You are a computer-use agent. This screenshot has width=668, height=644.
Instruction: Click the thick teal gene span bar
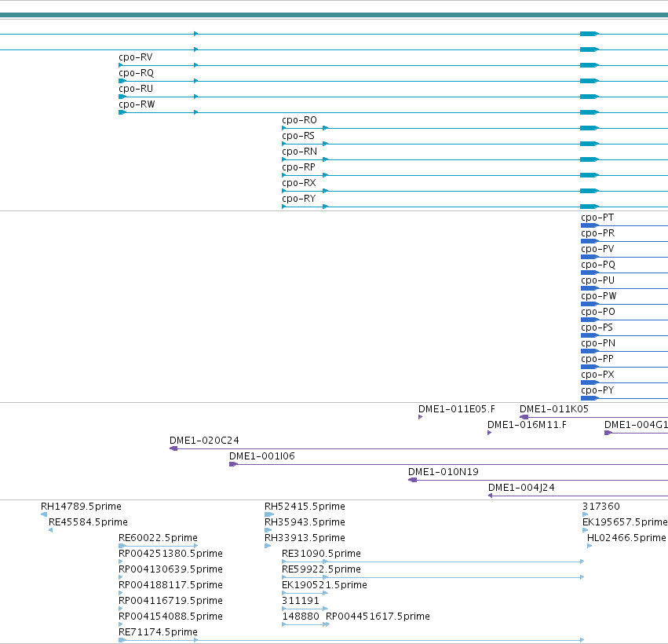(334, 15)
